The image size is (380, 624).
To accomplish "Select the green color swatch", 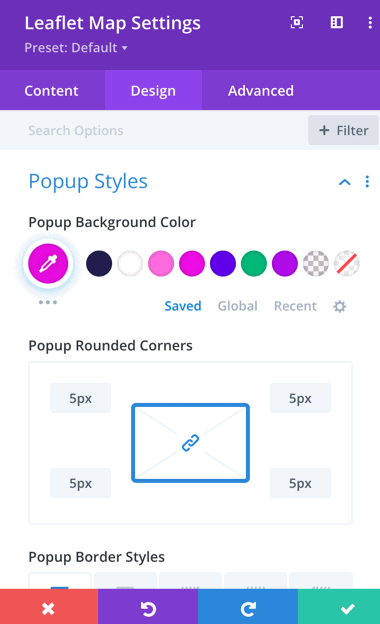I will click(253, 263).
